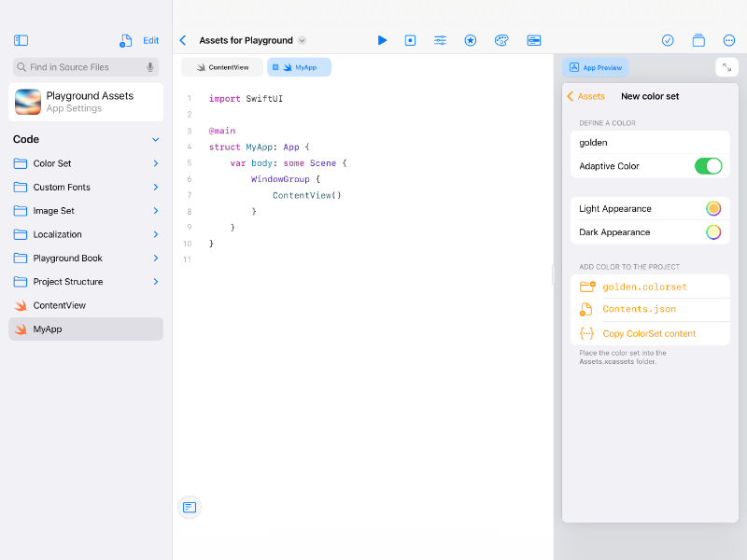Viewport: 747px width, 560px height.
Task: Go back to Assets list
Action: coord(585,96)
